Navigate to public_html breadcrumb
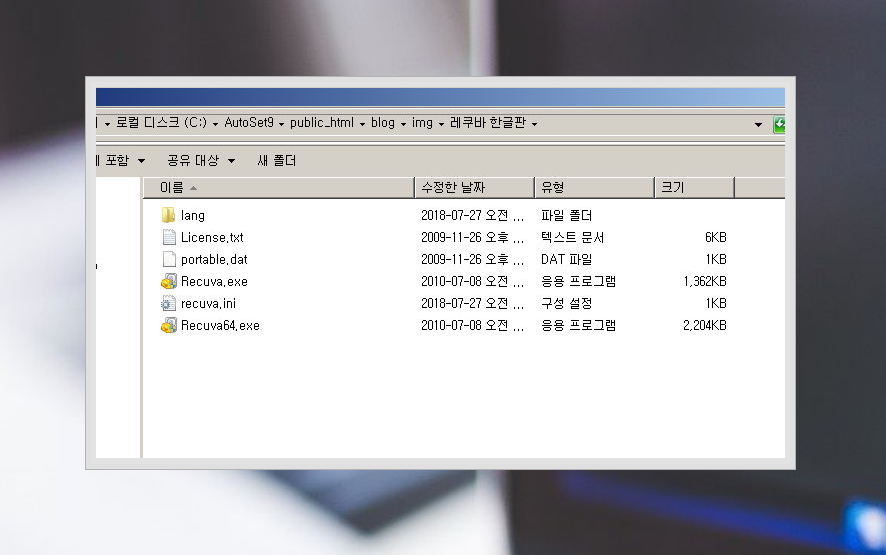This screenshot has height=555, width=886. 322,123
